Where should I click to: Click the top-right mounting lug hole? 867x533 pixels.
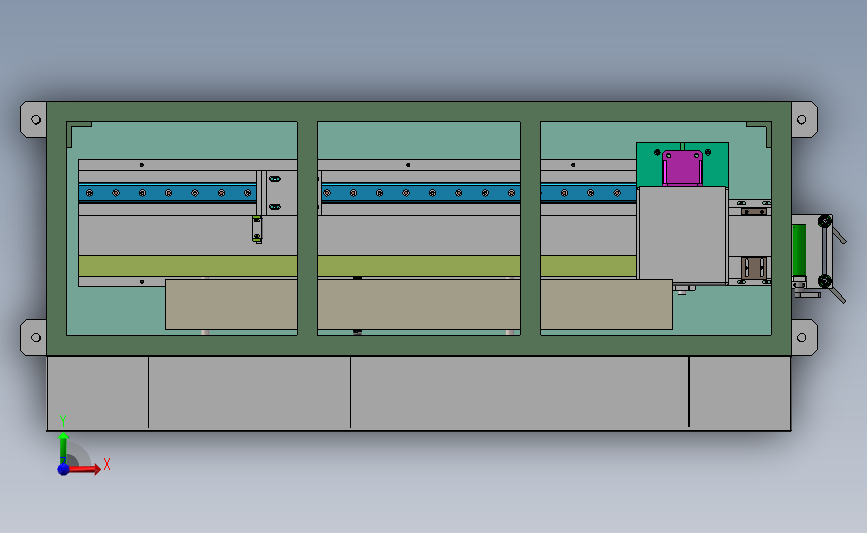point(802,119)
